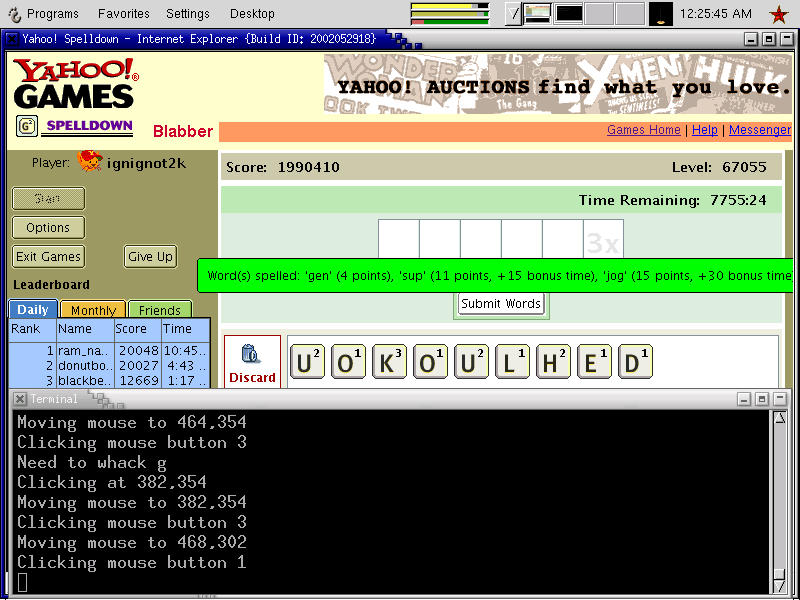Click the Exit Games button
Screen dimensions: 800x600
click(x=48, y=257)
